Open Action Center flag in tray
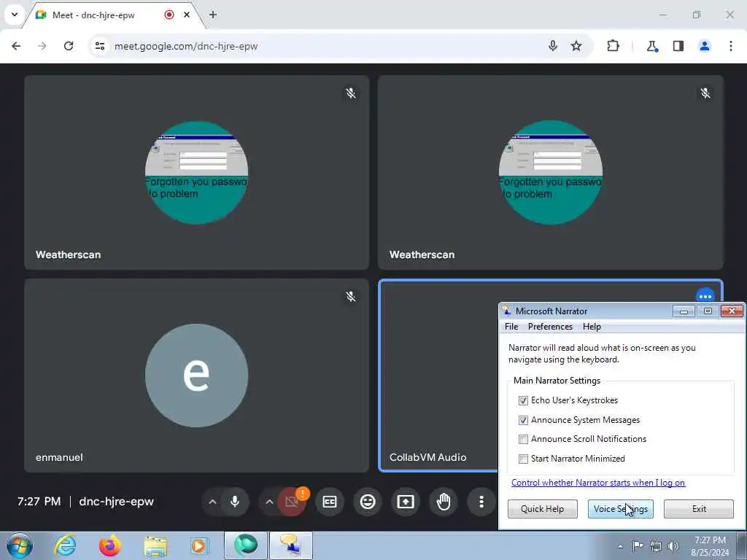 (x=638, y=545)
